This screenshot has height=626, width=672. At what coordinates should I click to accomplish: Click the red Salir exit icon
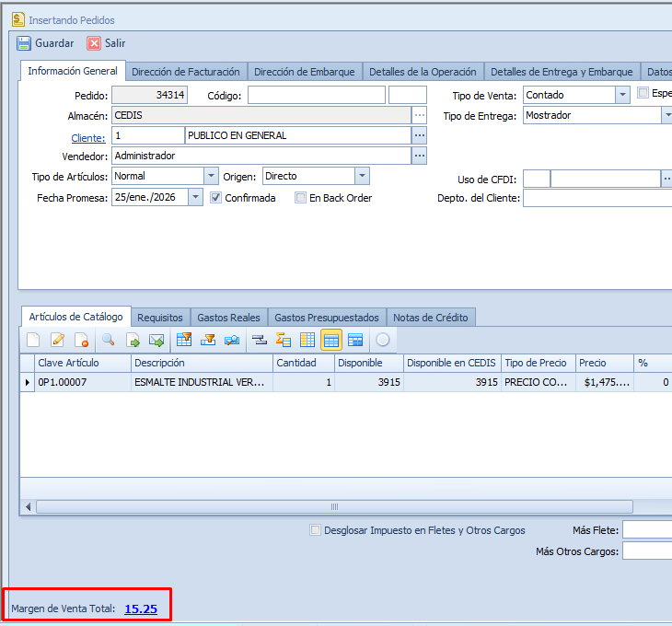(94, 43)
